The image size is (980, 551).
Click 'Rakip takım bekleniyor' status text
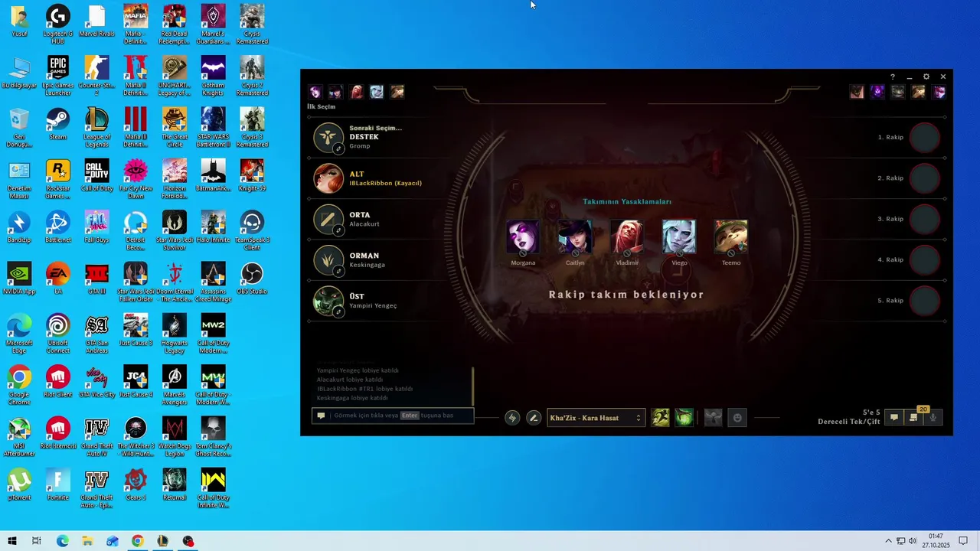626,295
